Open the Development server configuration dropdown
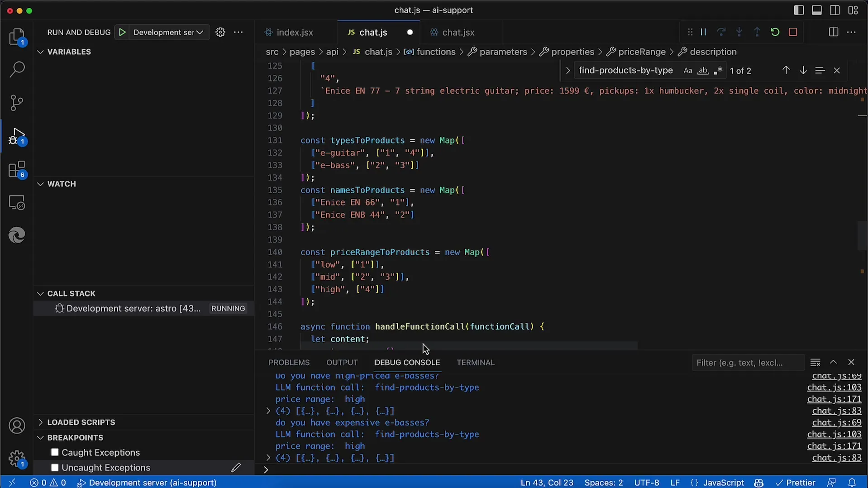The height and width of the screenshot is (488, 868). point(168,32)
